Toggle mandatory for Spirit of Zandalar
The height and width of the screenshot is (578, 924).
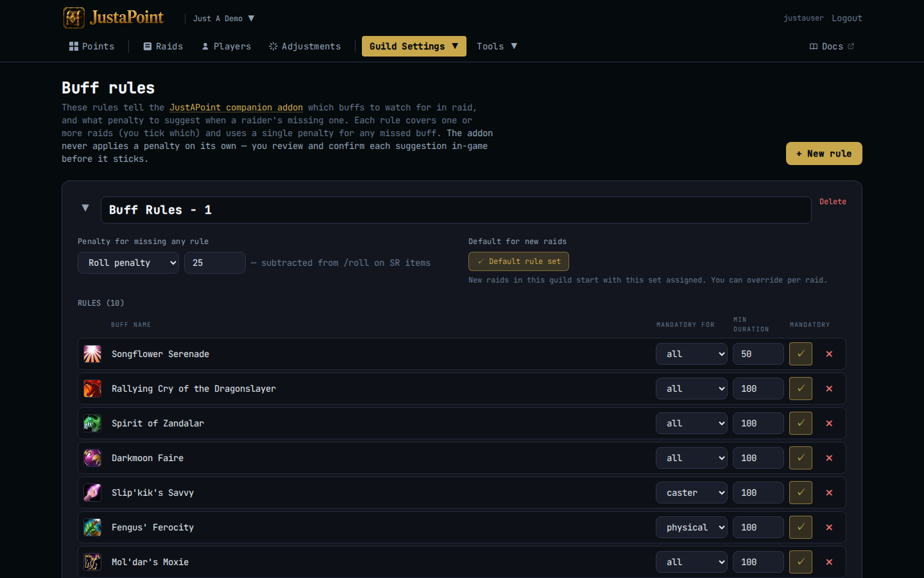pos(801,423)
